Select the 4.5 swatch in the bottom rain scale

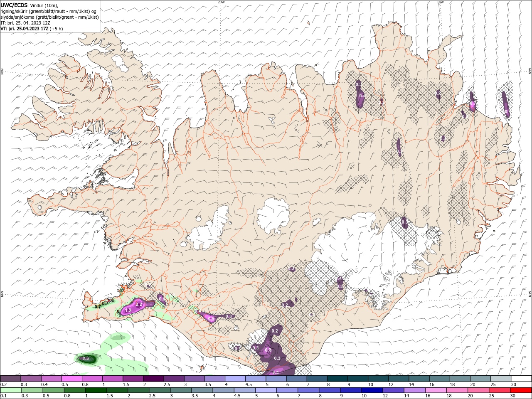(x=244, y=390)
